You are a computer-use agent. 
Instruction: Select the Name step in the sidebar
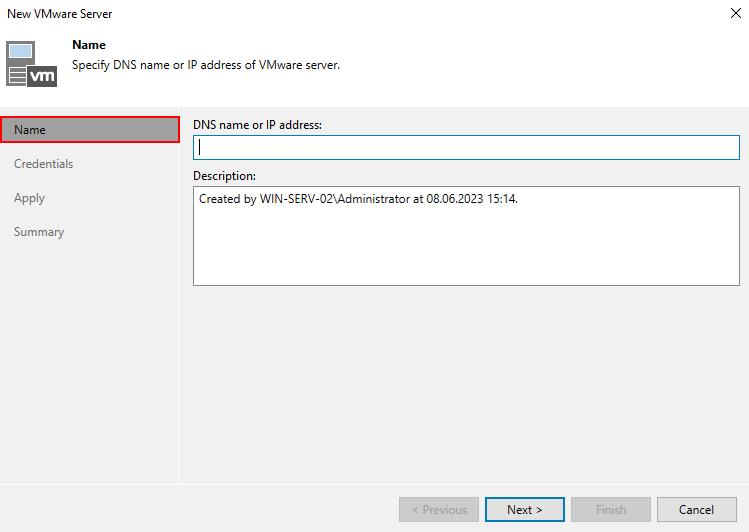point(90,129)
